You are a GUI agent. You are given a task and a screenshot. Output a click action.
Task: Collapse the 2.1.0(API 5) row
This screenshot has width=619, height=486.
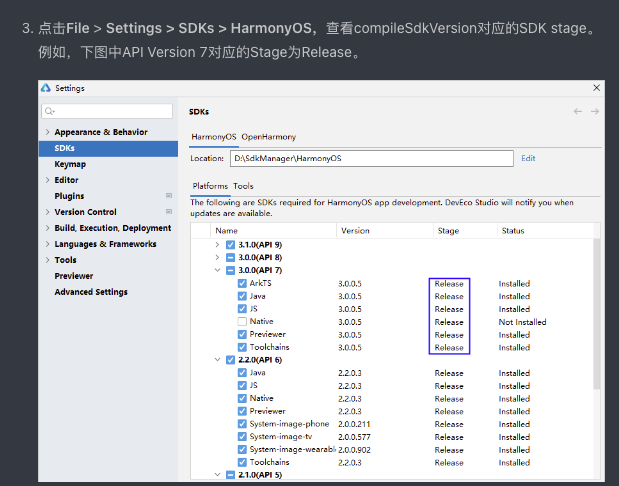click(217, 475)
